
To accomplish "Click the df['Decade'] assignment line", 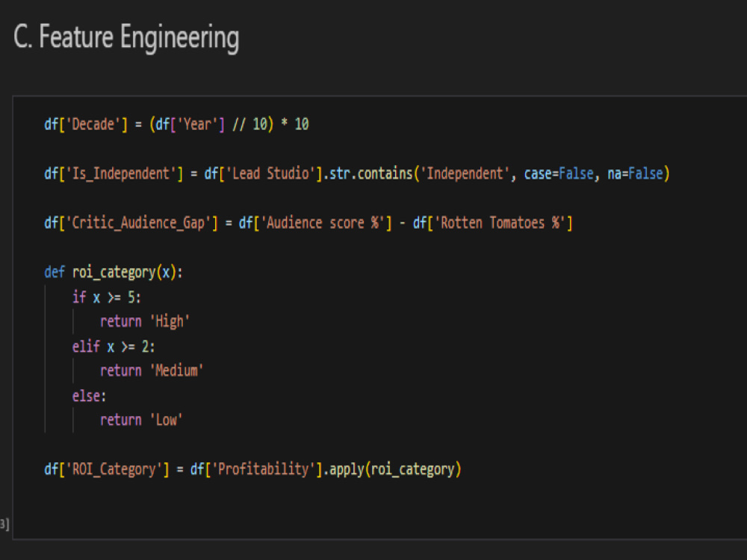I will pyautogui.click(x=176, y=125).
